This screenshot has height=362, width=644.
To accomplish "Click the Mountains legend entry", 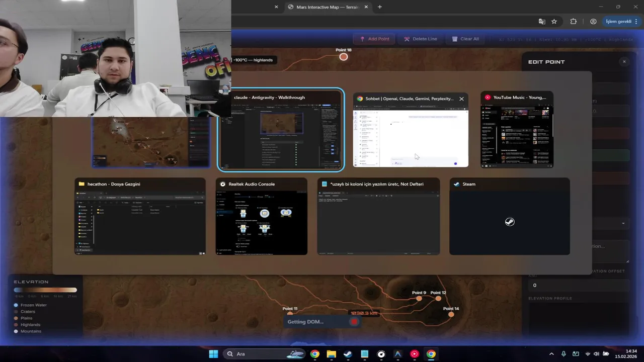I will [x=28, y=331].
